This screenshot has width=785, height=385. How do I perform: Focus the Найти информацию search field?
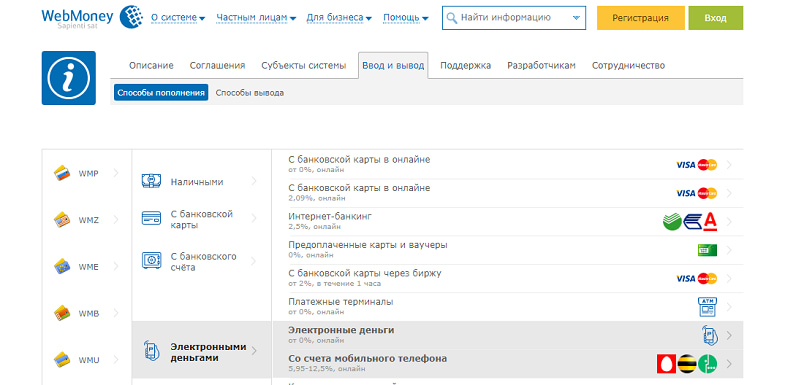[x=514, y=18]
